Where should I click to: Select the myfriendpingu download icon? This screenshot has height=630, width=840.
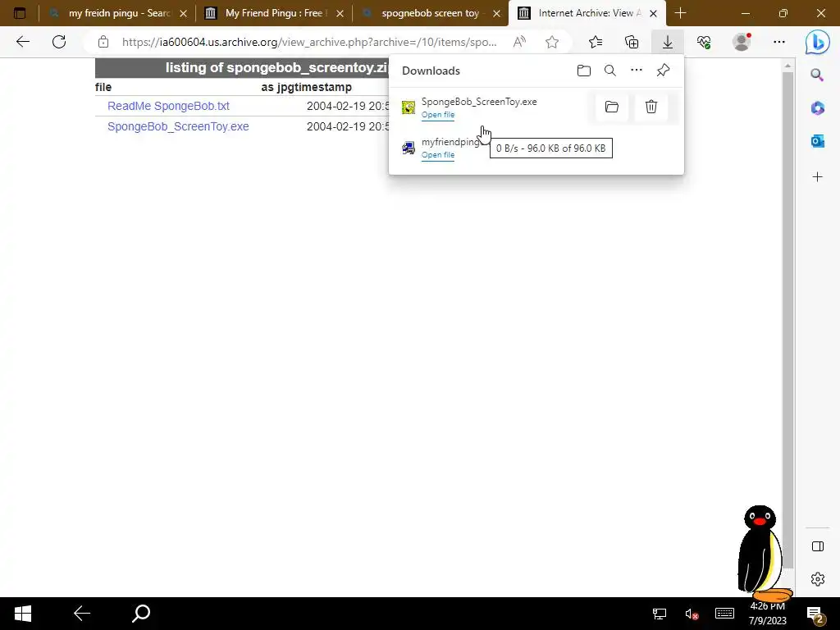click(409, 148)
